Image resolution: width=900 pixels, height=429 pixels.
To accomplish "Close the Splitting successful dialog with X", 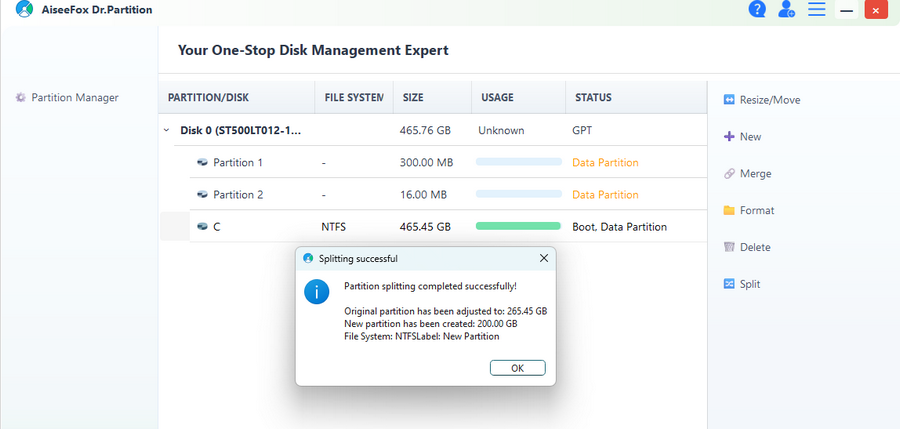I will pyautogui.click(x=544, y=258).
